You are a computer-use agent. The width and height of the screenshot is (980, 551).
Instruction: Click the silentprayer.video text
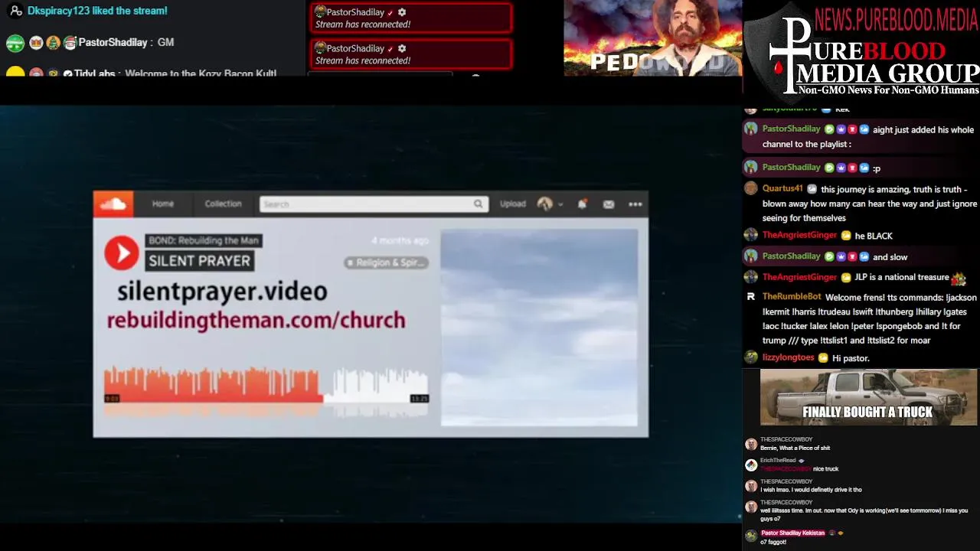click(x=222, y=292)
